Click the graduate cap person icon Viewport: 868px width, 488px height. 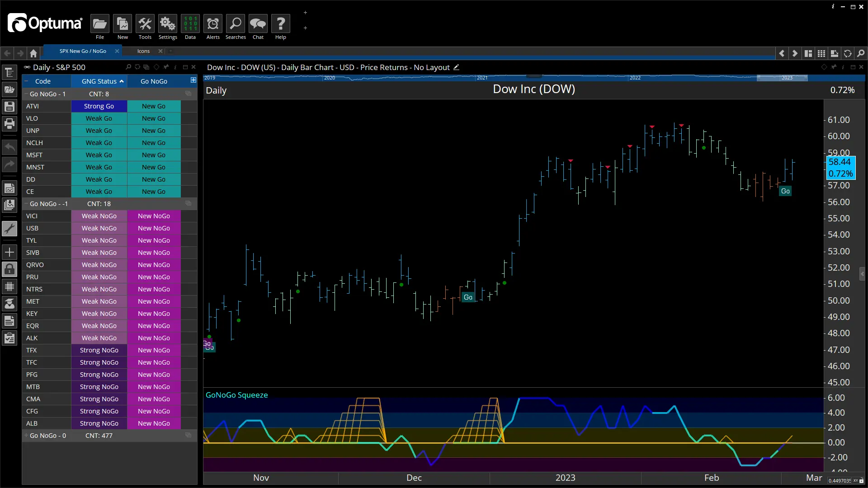point(9,304)
